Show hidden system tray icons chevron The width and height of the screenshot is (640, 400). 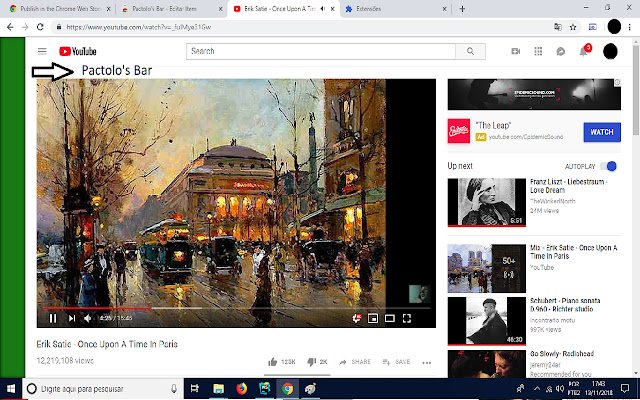coord(537,389)
